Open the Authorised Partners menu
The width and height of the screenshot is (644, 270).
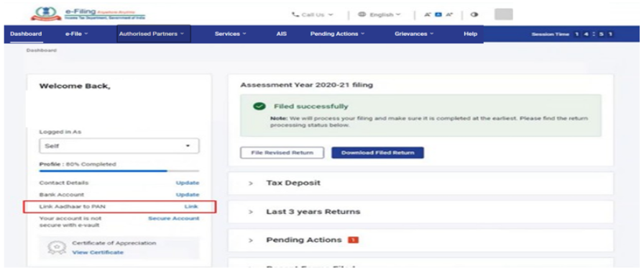pyautogui.click(x=154, y=34)
